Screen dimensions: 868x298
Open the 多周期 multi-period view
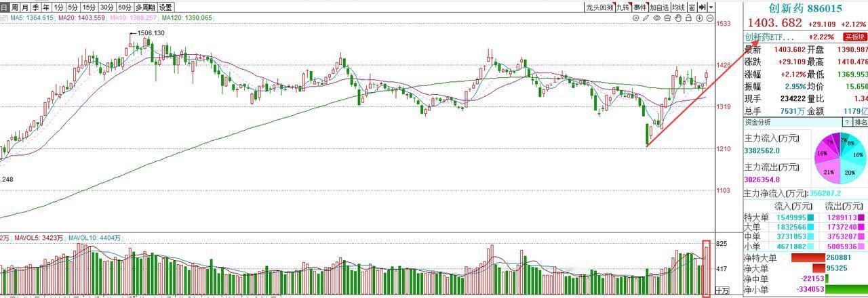pos(146,7)
